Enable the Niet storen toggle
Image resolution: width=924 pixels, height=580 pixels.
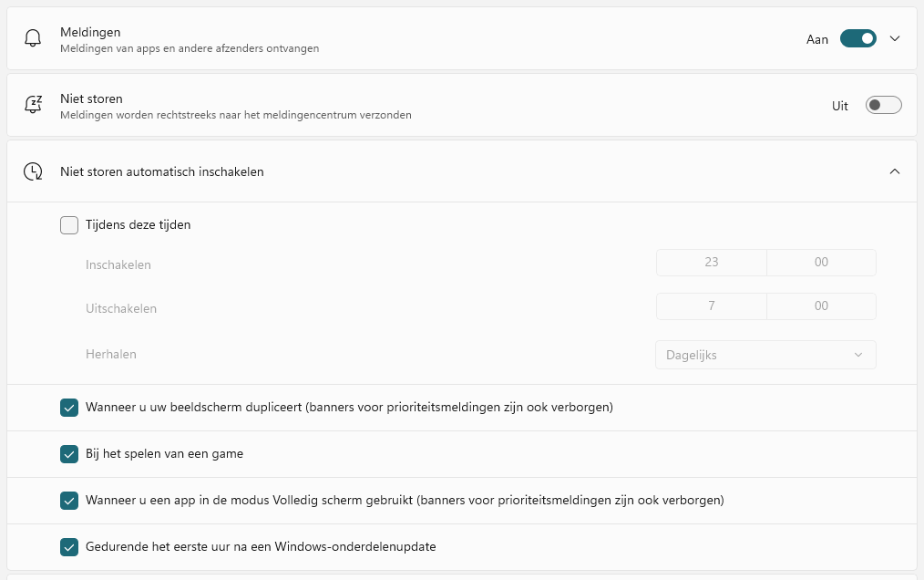[883, 105]
